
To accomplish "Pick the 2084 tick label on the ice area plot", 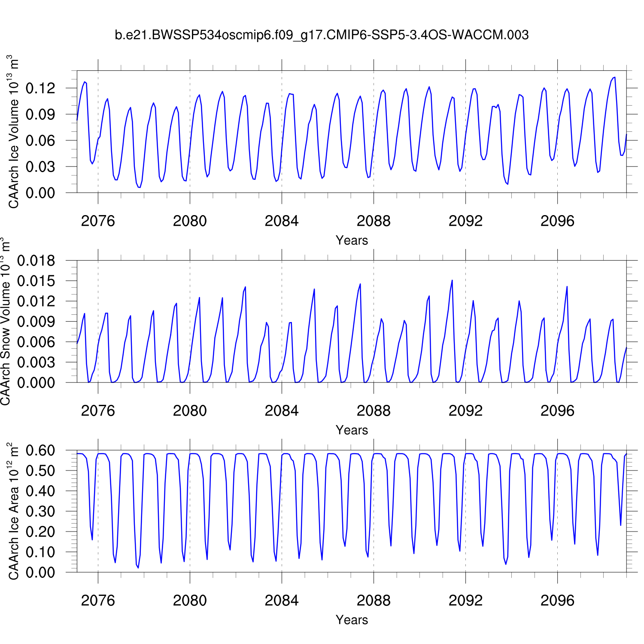I will coord(282,601).
